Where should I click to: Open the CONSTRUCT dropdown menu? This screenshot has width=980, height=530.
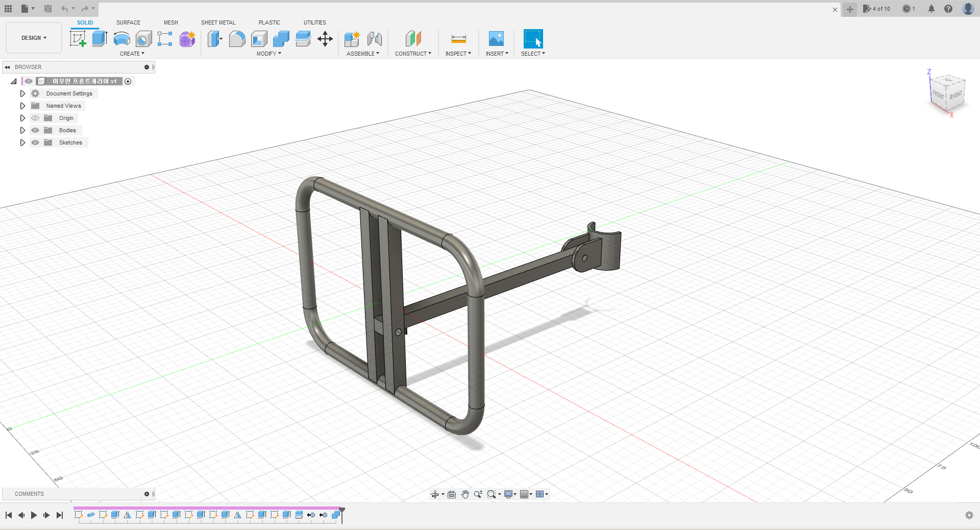click(x=413, y=54)
